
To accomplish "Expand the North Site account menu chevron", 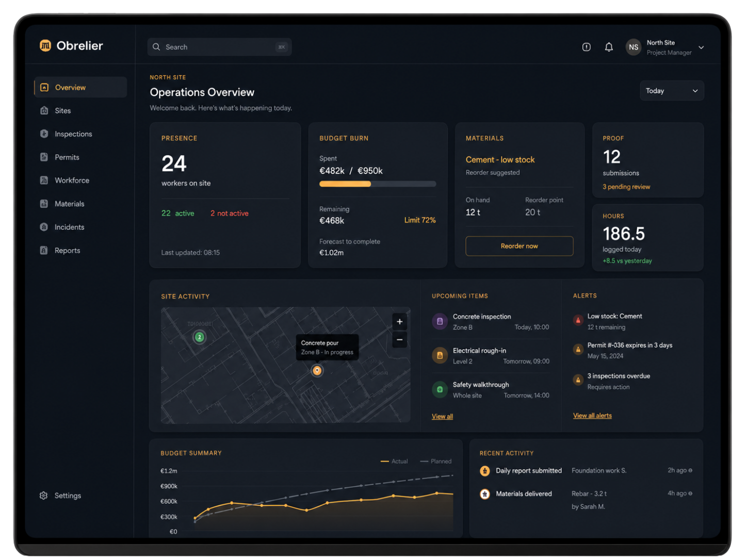I will 701,47.
